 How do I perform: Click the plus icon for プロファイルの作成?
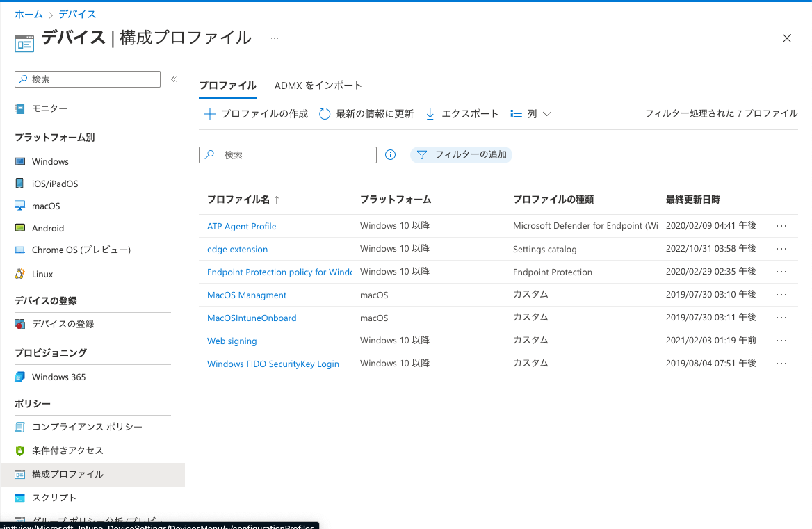coord(210,114)
